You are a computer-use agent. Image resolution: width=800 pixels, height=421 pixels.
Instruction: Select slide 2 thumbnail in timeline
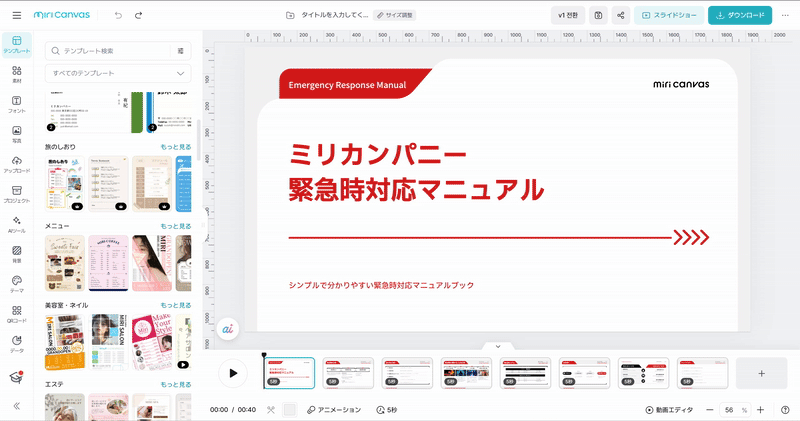[x=348, y=373]
